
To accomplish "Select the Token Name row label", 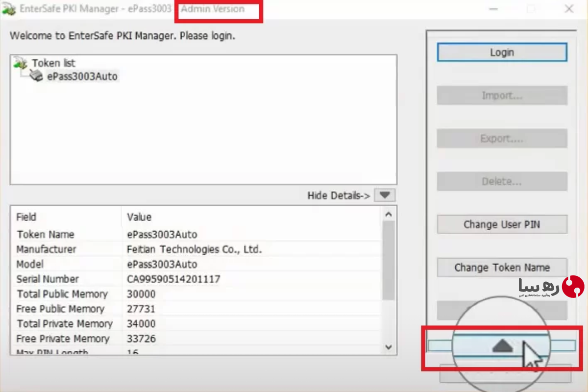I will coord(45,234).
